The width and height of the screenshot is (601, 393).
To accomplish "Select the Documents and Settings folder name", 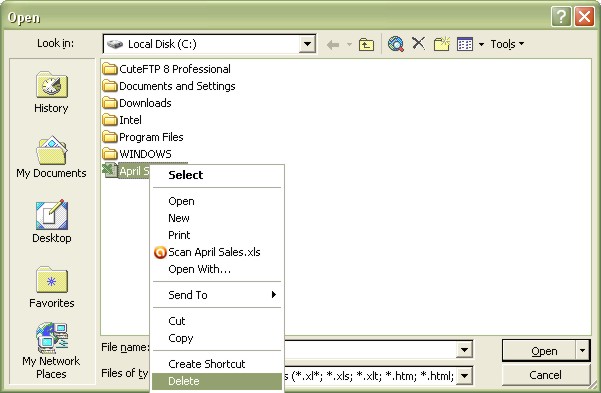I will click(177, 86).
